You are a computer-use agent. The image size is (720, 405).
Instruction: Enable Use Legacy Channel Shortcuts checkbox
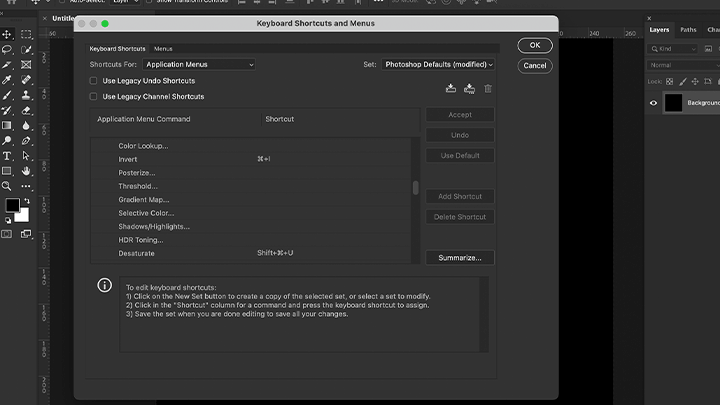pos(94,96)
